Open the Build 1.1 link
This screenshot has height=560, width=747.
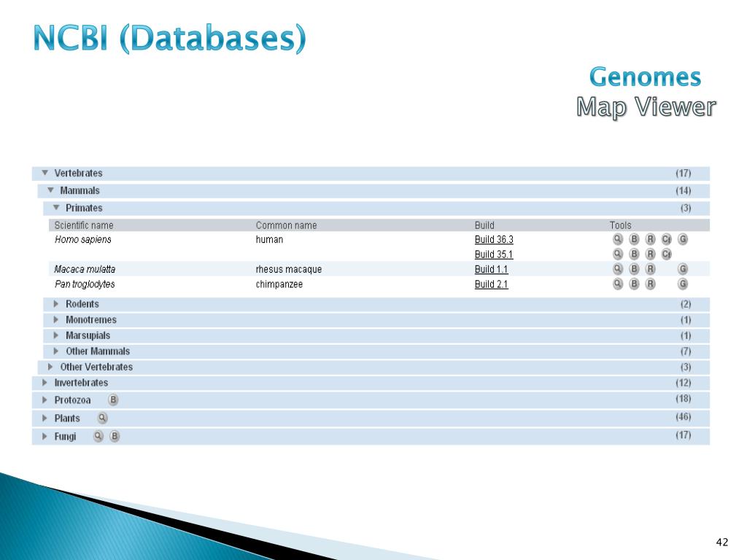coord(491,269)
